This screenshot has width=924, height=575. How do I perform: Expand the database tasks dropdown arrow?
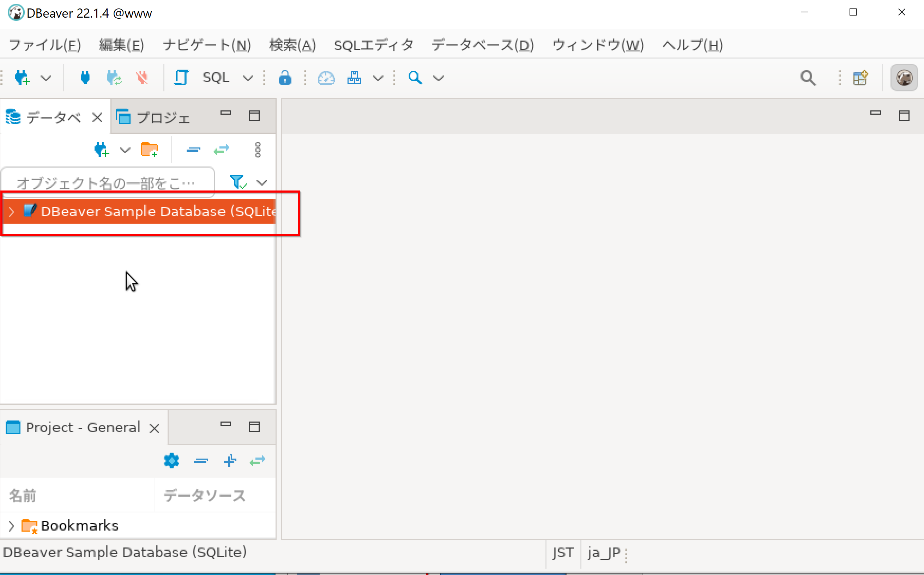pos(378,78)
